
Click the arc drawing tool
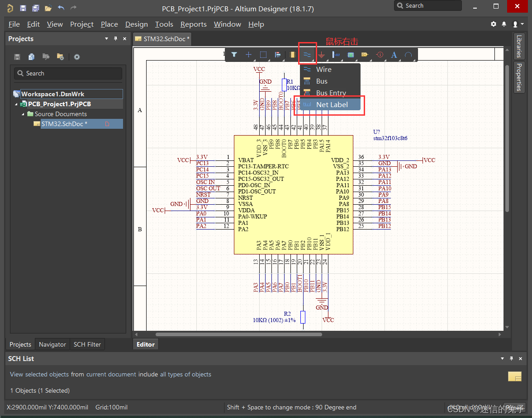(408, 55)
